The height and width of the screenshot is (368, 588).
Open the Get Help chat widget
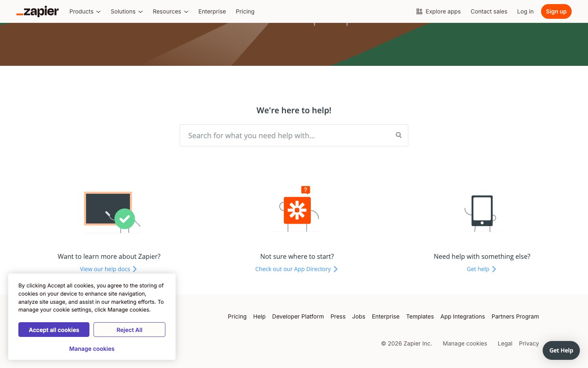[x=561, y=350]
